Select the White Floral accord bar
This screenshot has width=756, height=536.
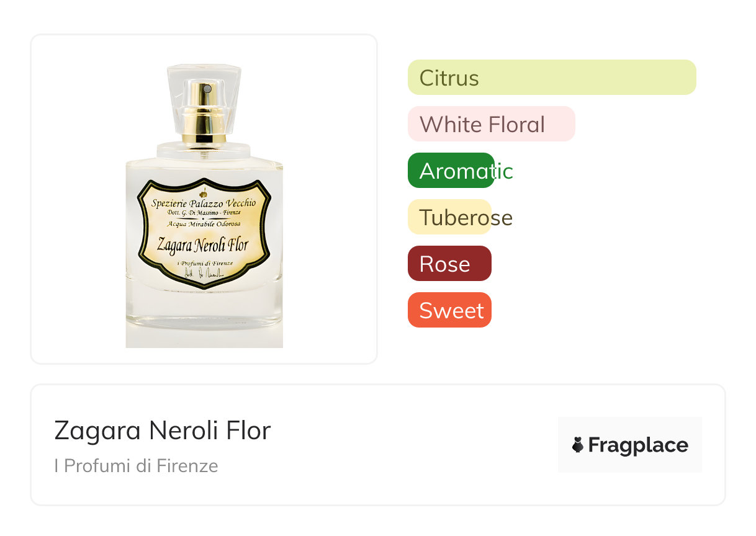pos(491,124)
